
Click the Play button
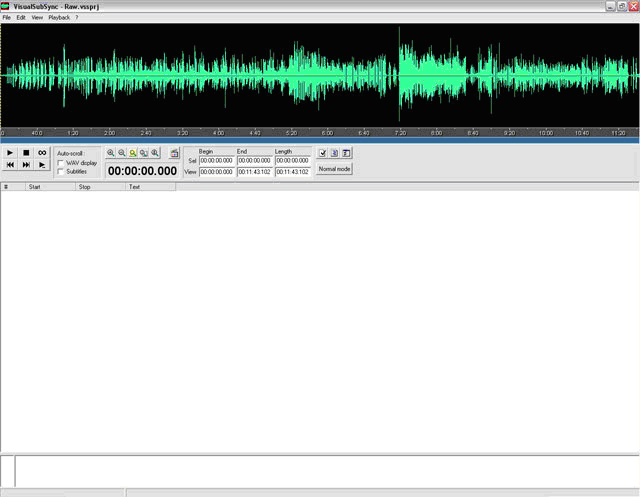(x=10, y=153)
